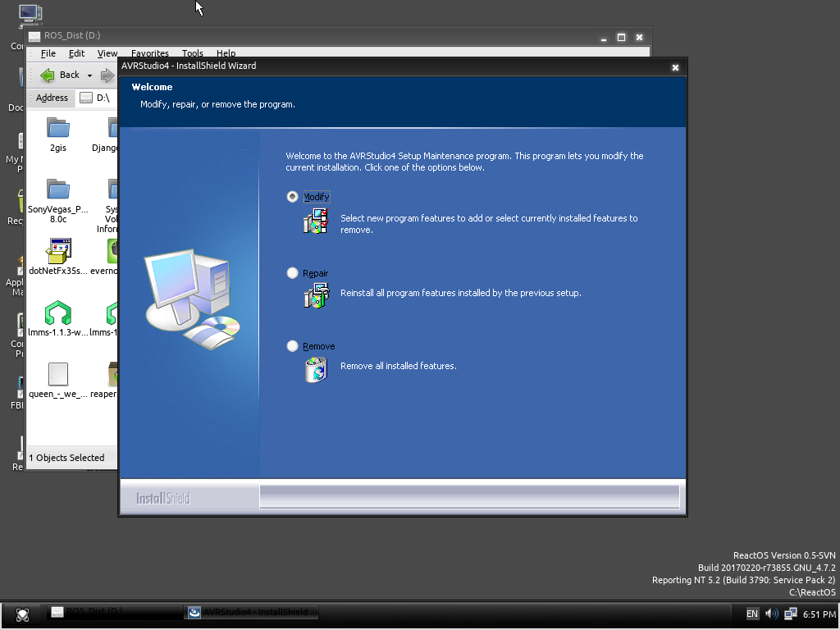Image resolution: width=840 pixels, height=630 pixels.
Task: Click the '1 Objects Selected' status text
Action: pyautogui.click(x=66, y=458)
